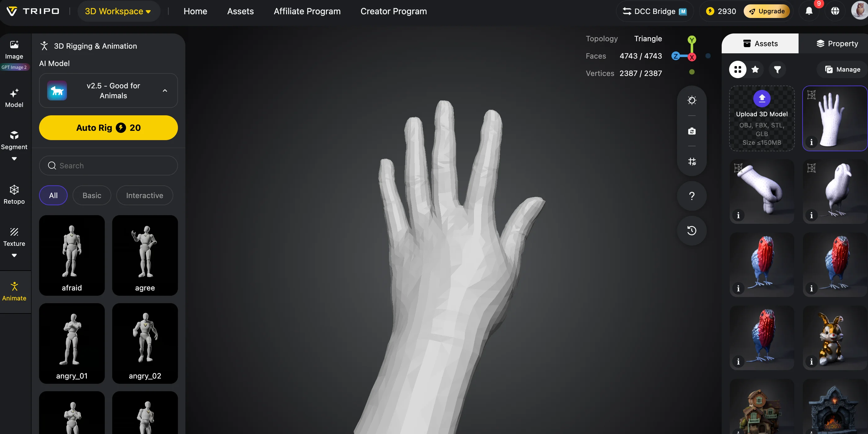This screenshot has width=868, height=434.
Task: Click the Faces 4743 / 4743 count
Action: (x=640, y=56)
